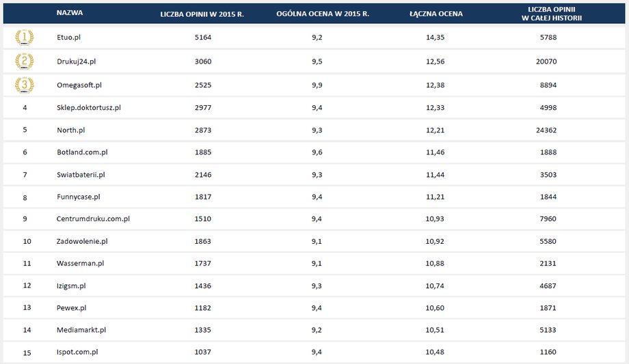Click LICZBA OPINII W CAŁEJ HISTORII header

click(x=552, y=14)
